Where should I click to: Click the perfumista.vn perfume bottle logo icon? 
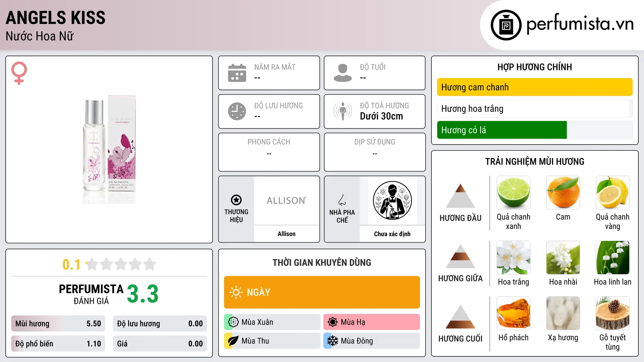point(506,25)
